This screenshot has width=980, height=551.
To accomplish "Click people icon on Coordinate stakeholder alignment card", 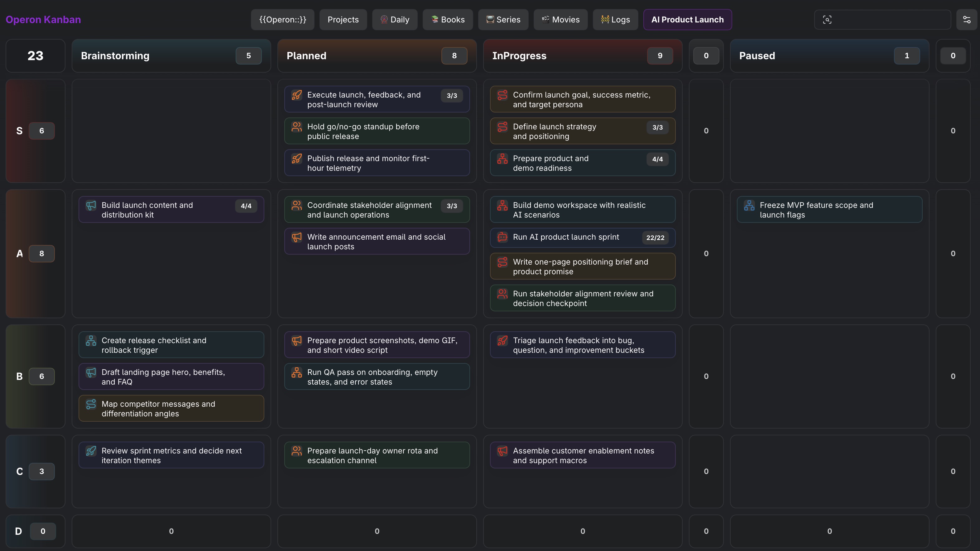I will tap(297, 205).
